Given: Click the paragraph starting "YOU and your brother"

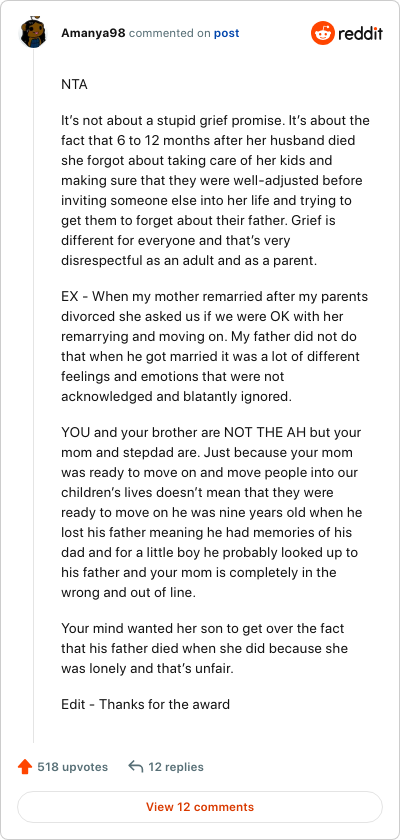Looking at the screenshot, I should coord(212,513).
